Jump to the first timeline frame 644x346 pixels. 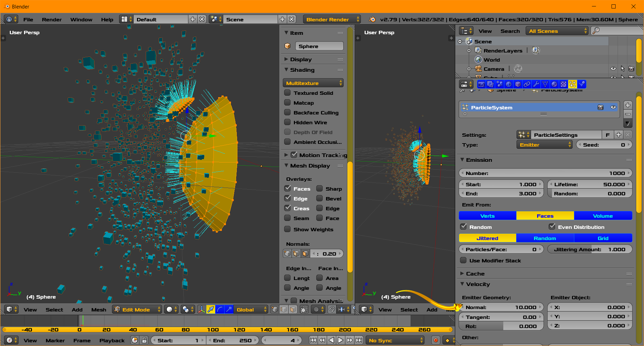[313, 340]
